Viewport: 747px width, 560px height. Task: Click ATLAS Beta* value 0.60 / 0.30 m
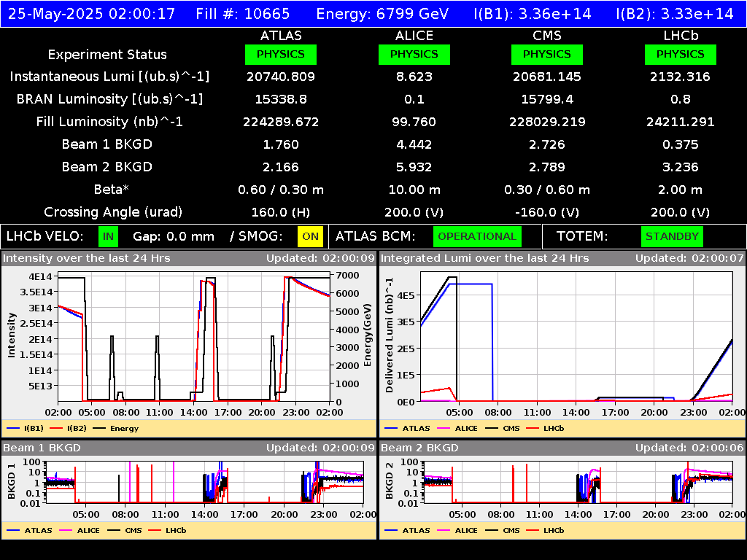[x=281, y=190]
